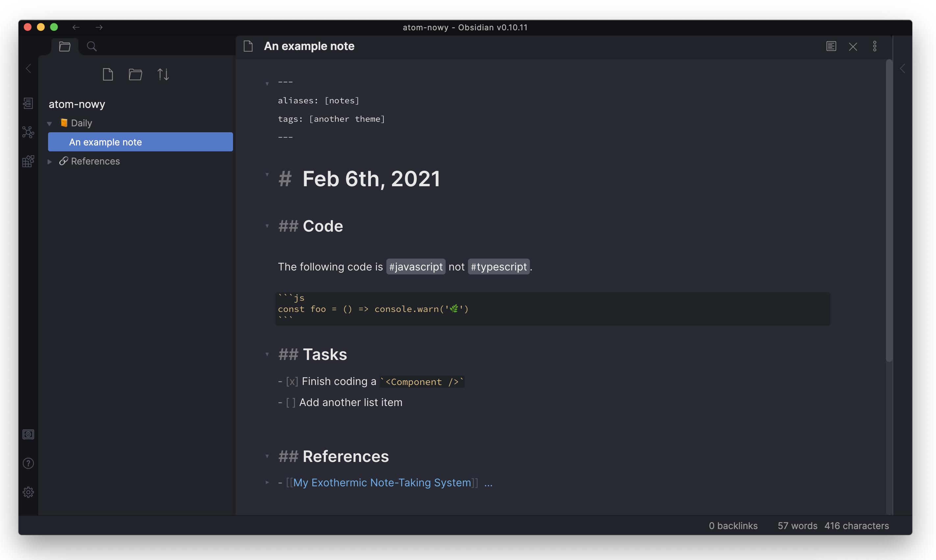Collapse the left sidebar with chevron

(29, 69)
